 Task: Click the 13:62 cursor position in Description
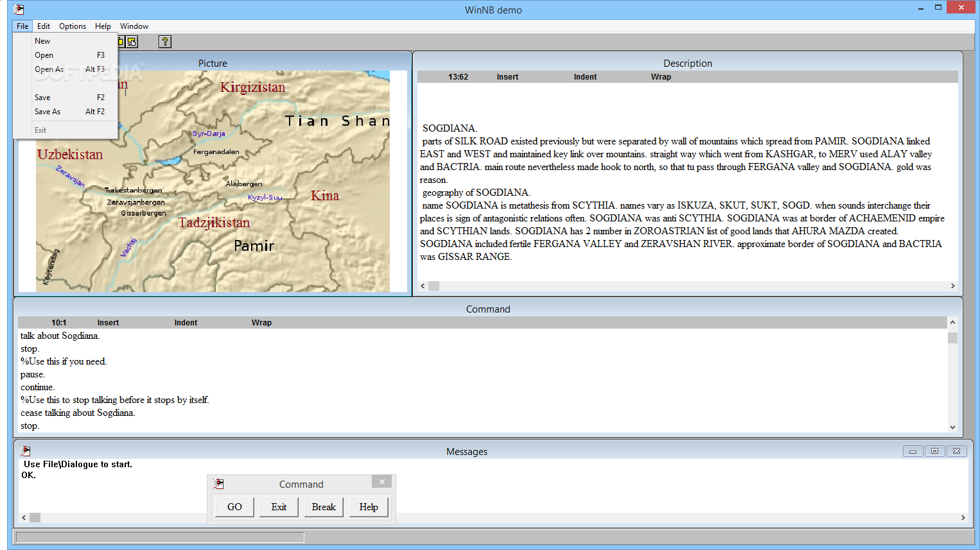(x=458, y=77)
